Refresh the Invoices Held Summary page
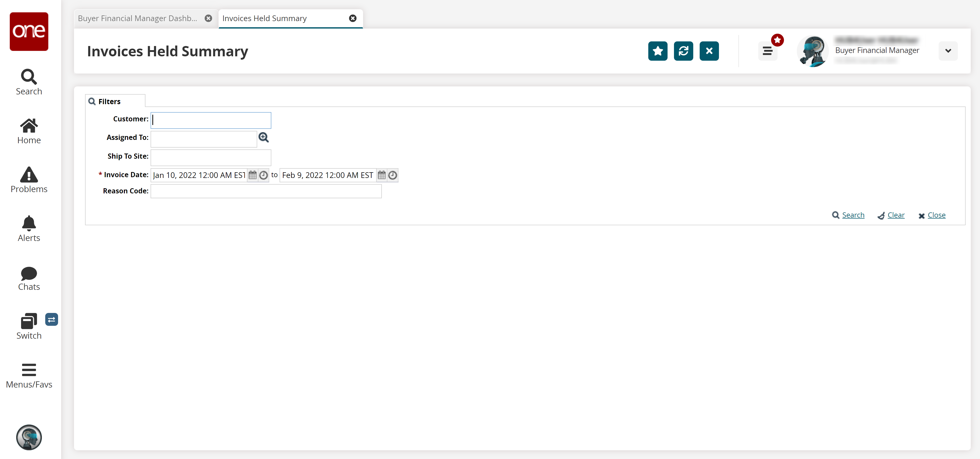Image resolution: width=980 pixels, height=459 pixels. coord(683,51)
